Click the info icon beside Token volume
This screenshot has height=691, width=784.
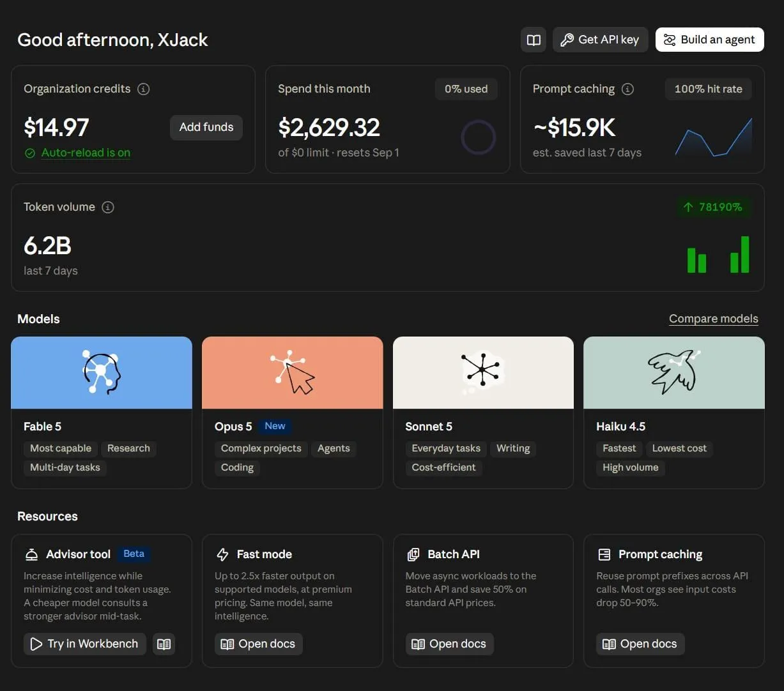[x=108, y=207]
